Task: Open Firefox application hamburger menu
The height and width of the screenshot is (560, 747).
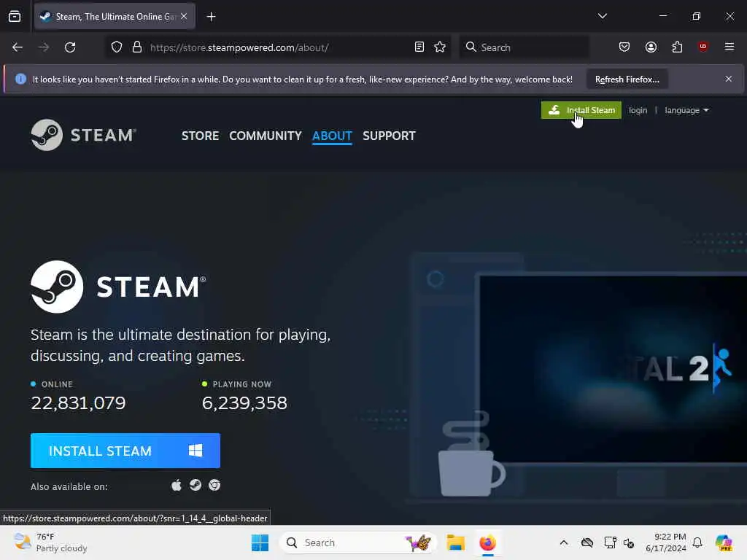Action: (729, 47)
